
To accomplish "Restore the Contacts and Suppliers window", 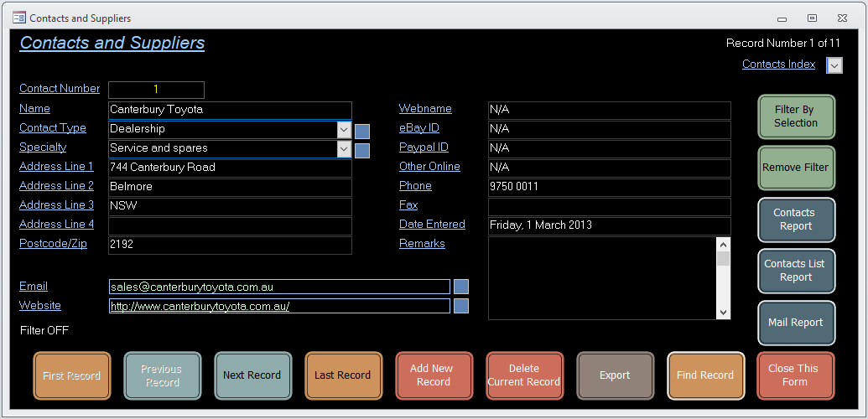I will point(812,18).
